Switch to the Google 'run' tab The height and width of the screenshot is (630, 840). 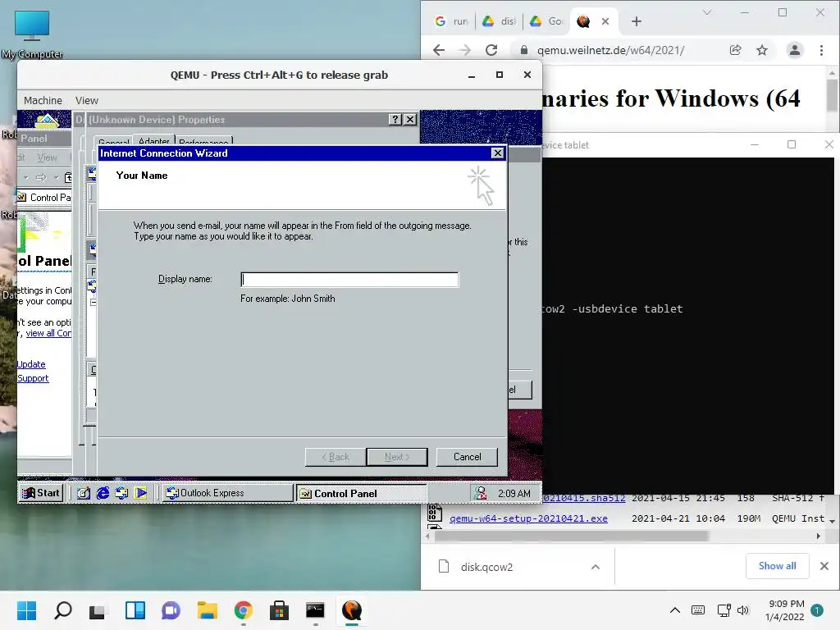(452, 21)
